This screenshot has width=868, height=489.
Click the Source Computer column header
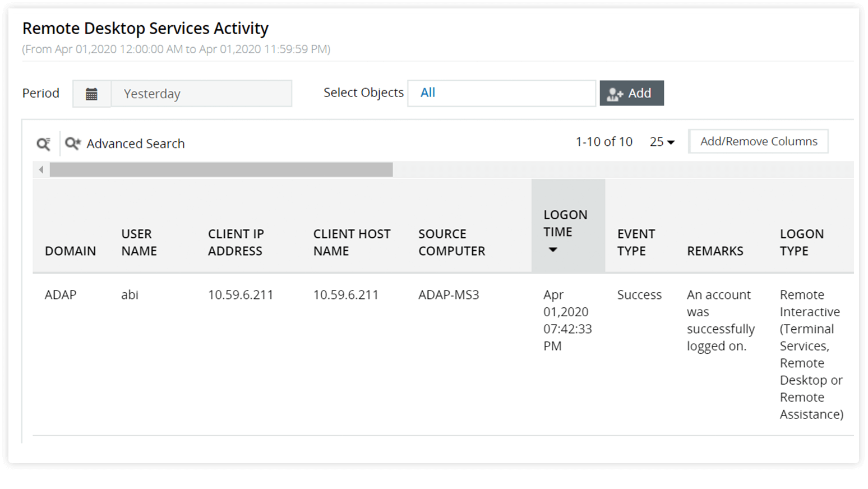[451, 242]
